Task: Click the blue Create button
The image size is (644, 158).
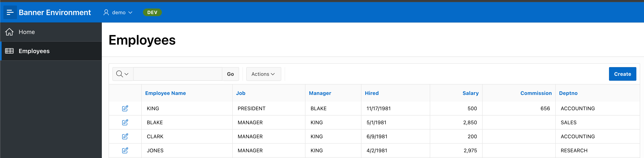Action: coord(623,74)
